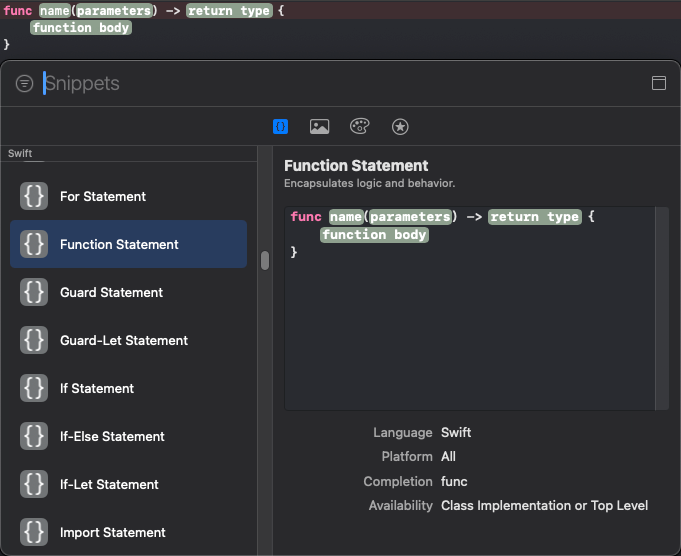The image size is (681, 556).
Task: Click the Completion label
Action: (x=398, y=481)
